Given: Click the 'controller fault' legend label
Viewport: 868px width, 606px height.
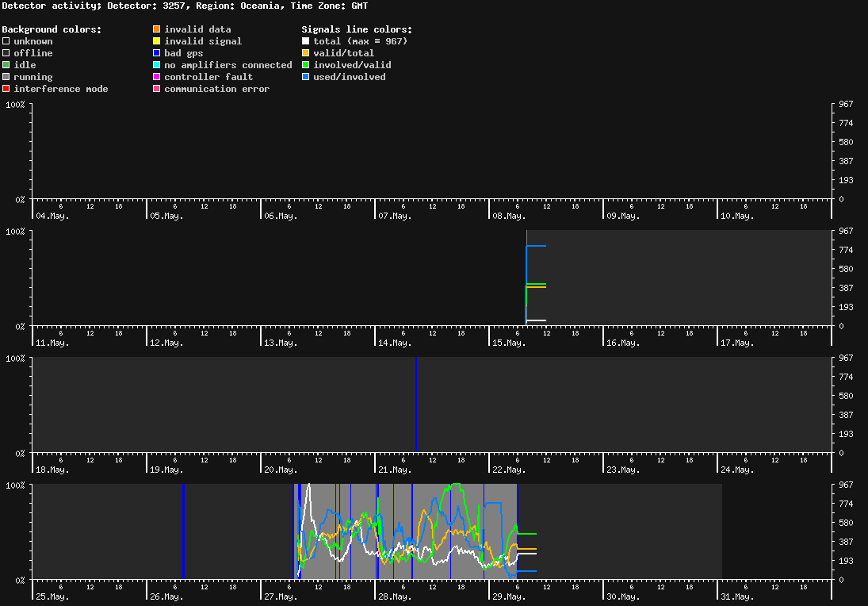Looking at the screenshot, I should tap(208, 77).
